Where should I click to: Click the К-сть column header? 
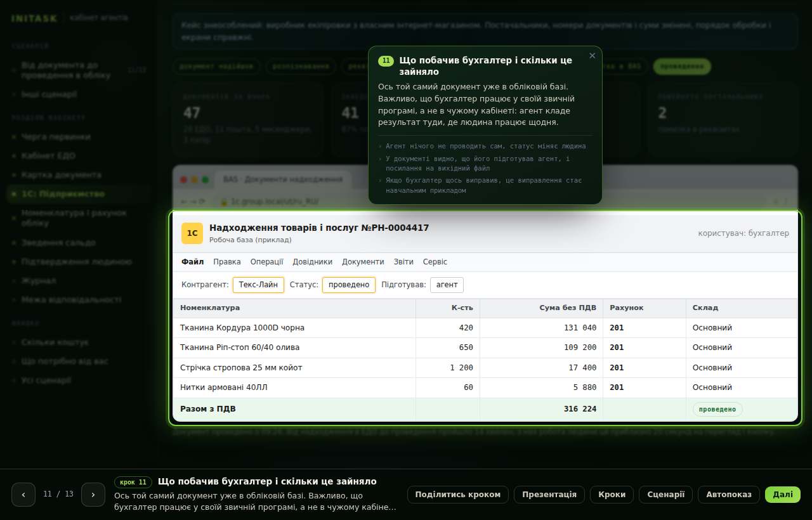(448, 308)
